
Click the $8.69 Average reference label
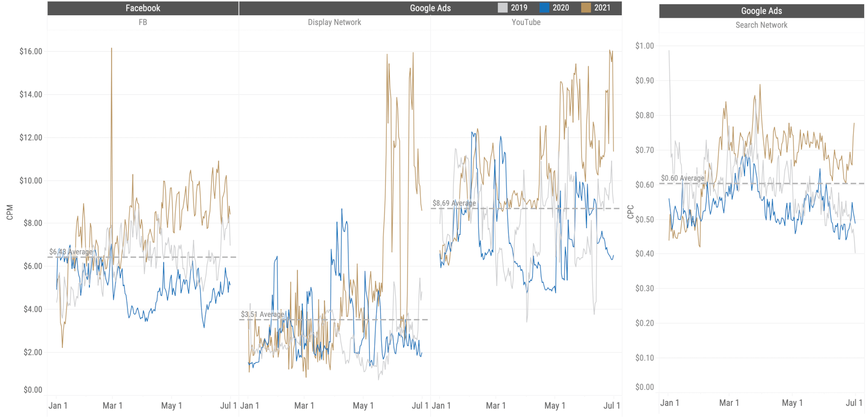click(454, 203)
